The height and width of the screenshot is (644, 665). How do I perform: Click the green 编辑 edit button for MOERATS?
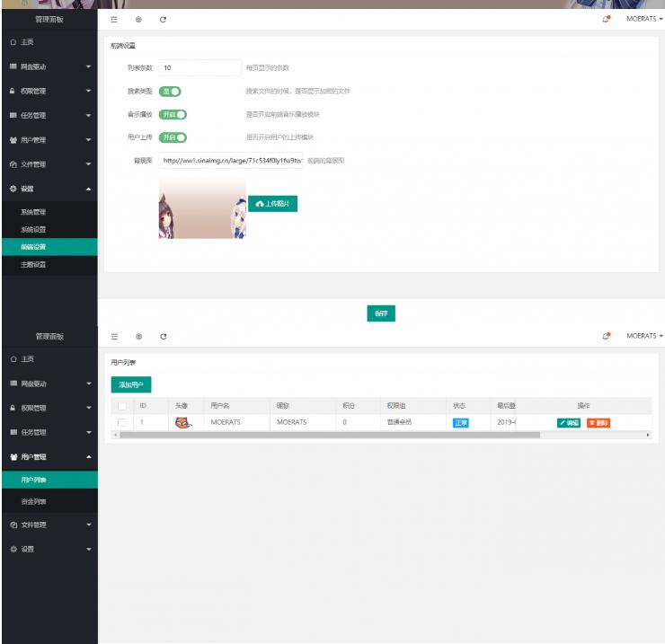coord(568,423)
